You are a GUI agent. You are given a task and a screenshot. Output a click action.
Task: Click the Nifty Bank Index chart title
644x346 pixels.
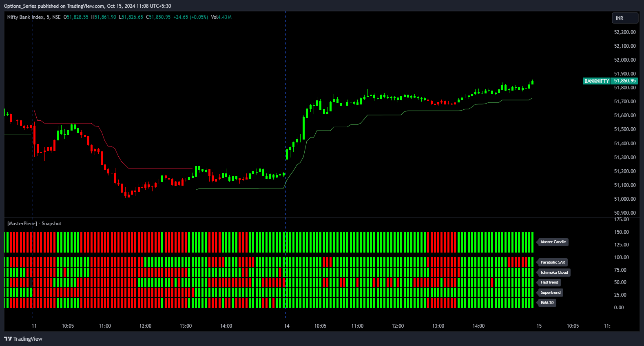click(x=34, y=17)
